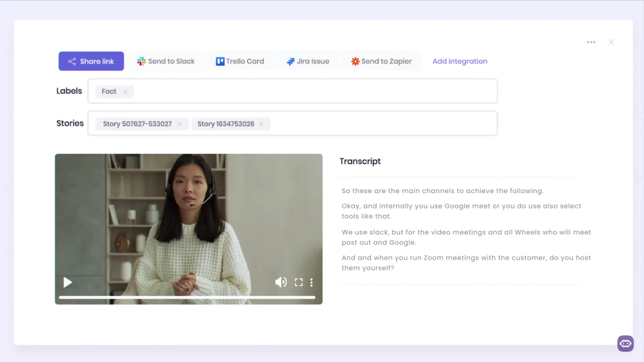Play the video
Viewport: 644px width, 362px height.
click(x=68, y=282)
